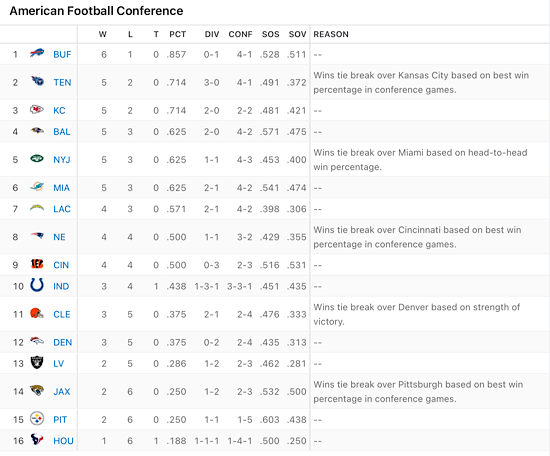This screenshot has width=550, height=456.
Task: Open the HOU team link
Action: pos(63,441)
